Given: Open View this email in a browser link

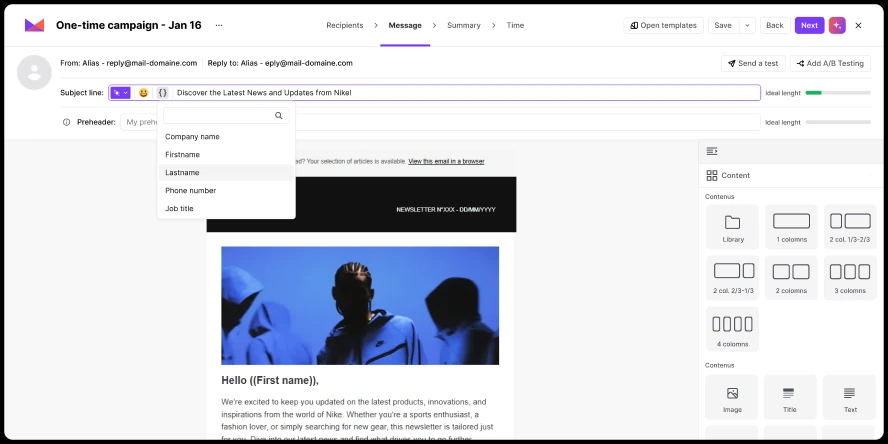Looking at the screenshot, I should pos(446,161).
